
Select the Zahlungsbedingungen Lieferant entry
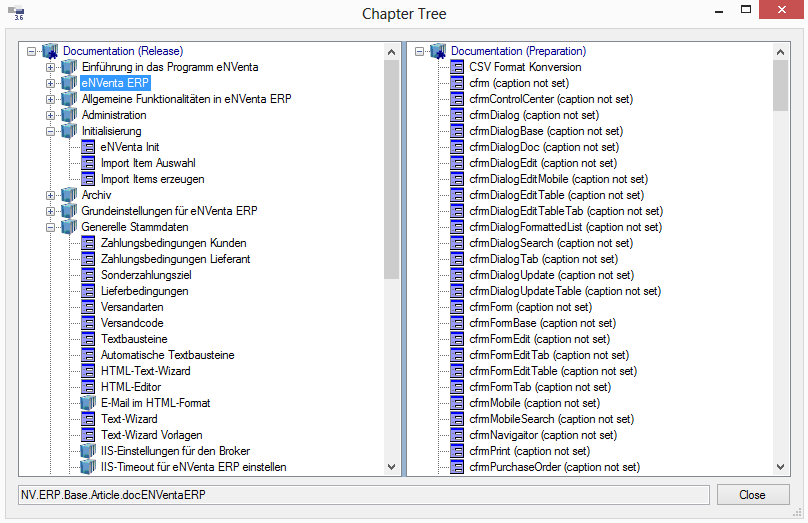[x=175, y=259]
